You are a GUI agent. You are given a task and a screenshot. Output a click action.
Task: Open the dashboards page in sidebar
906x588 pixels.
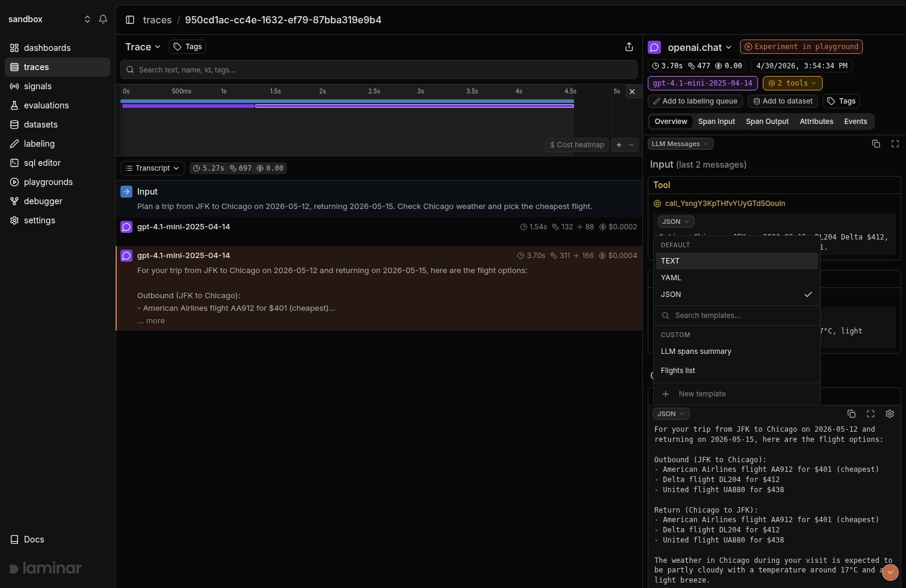click(58, 48)
